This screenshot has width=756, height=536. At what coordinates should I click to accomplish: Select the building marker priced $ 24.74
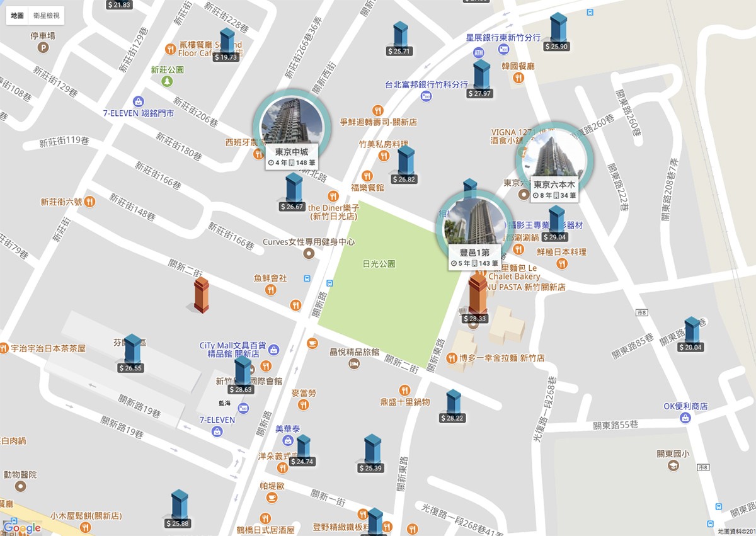coord(303,451)
